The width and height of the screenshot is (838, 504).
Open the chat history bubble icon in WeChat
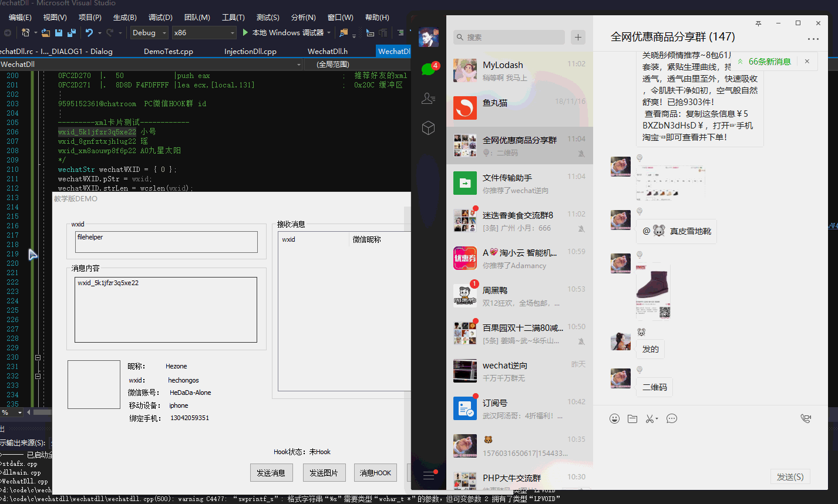click(x=672, y=418)
